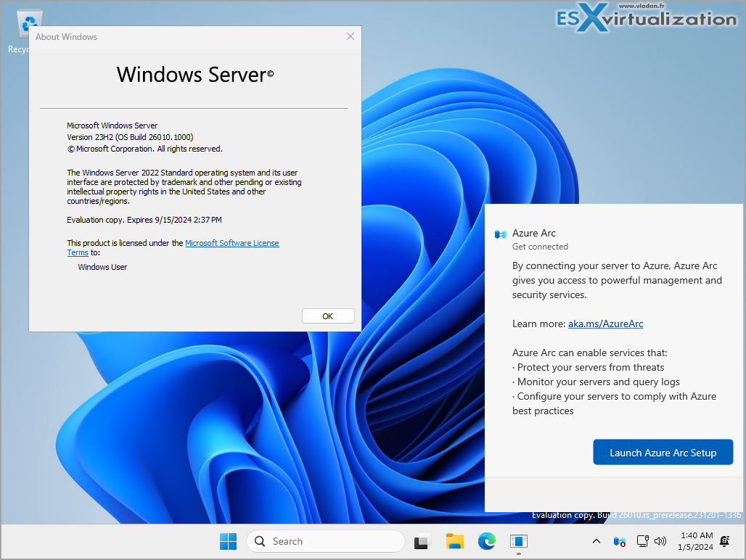Select the running app icon on taskbar
Viewport: 746px width, 560px height.
click(519, 541)
